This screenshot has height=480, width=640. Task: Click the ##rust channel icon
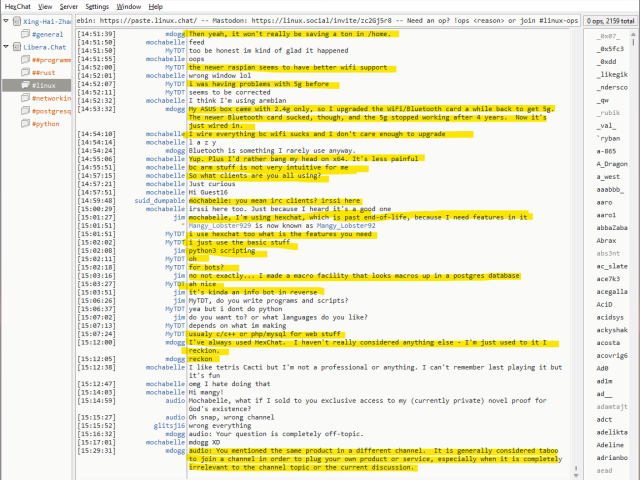(25, 73)
